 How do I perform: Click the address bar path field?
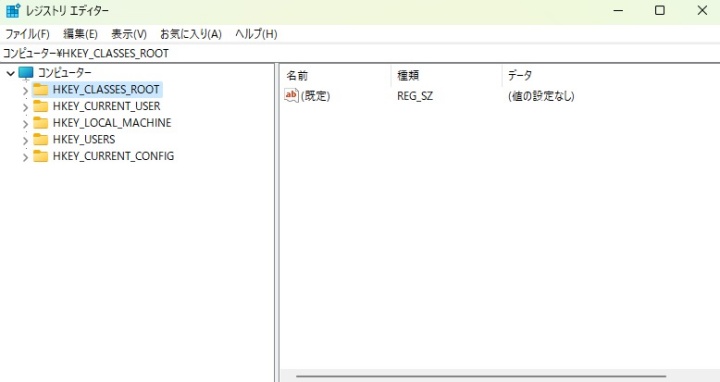(x=360, y=53)
